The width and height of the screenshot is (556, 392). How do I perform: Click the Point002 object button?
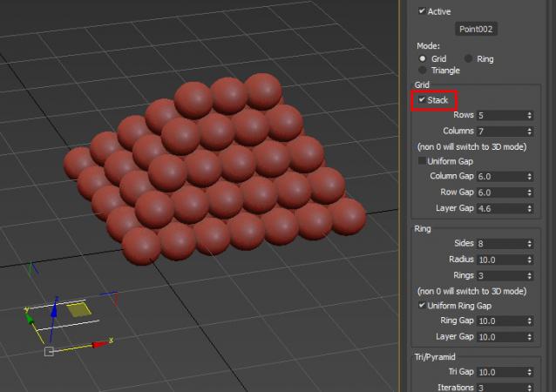pos(476,29)
